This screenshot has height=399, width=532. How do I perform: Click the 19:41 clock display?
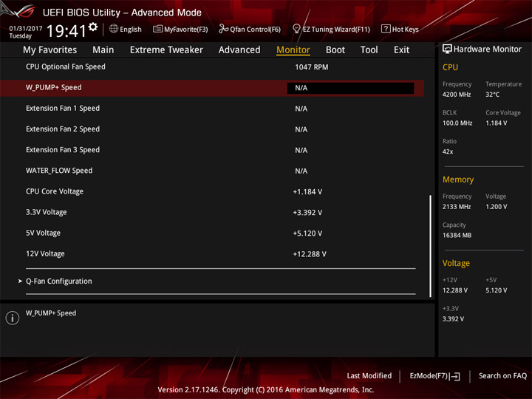(66, 31)
